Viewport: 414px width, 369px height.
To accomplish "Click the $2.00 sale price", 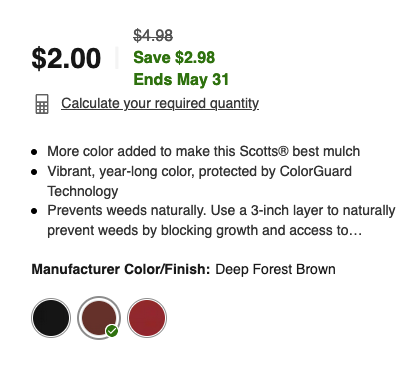I will point(66,59).
